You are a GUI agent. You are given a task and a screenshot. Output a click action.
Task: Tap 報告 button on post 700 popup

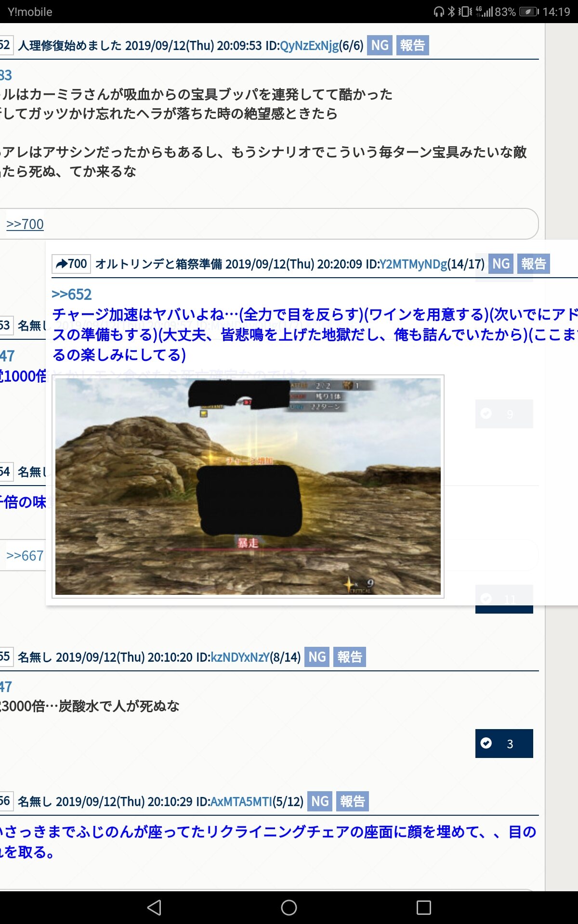pos(533,264)
